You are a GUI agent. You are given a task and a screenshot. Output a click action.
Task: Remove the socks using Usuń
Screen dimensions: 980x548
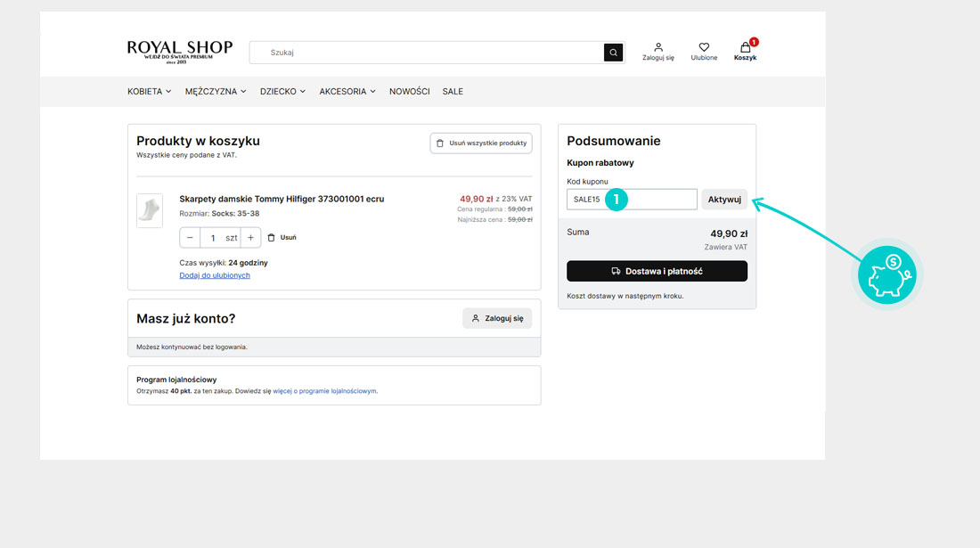pos(282,237)
